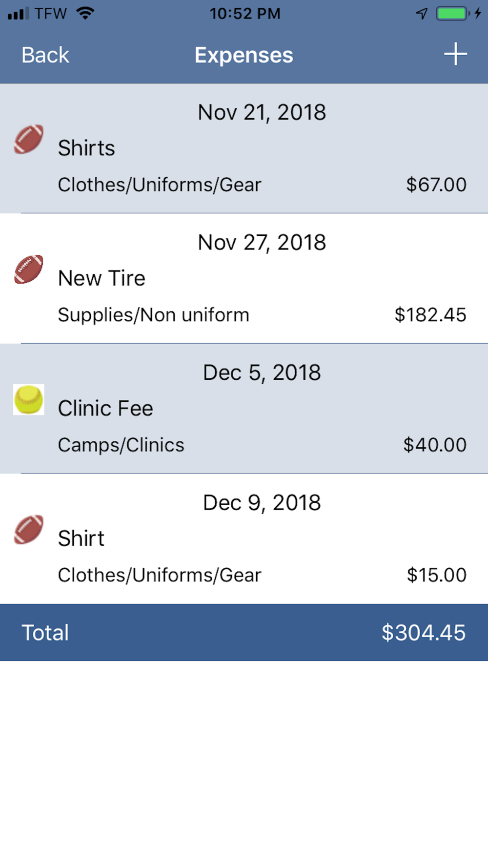
Task: Tap the Supplies/Non uniform category label
Action: [153, 315]
